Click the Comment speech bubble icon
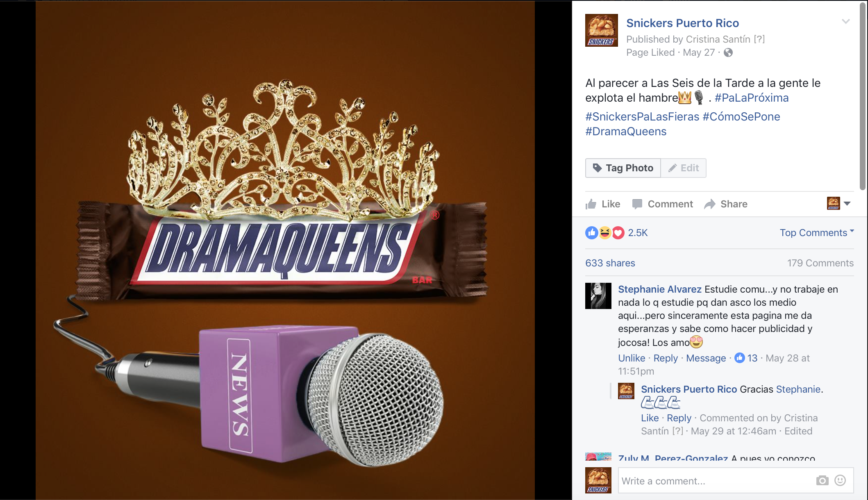The image size is (868, 500). [637, 204]
